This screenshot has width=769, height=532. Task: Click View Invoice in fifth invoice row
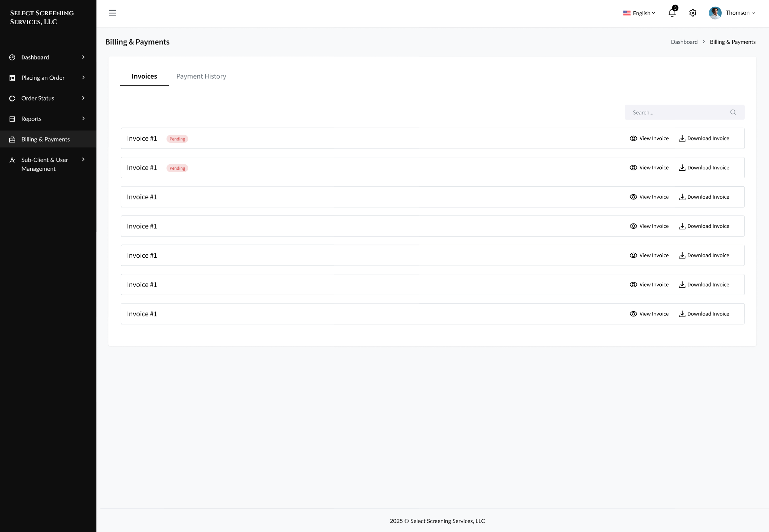click(649, 255)
